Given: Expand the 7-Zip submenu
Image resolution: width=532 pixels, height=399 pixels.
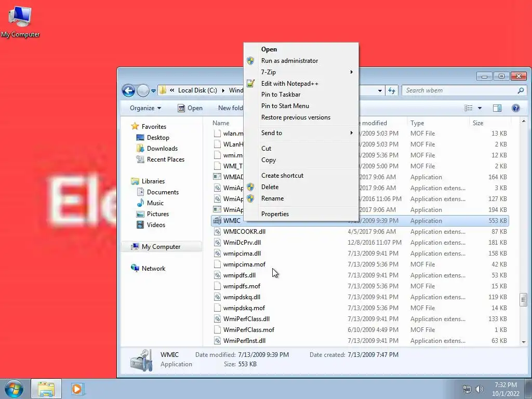Looking at the screenshot, I should [301, 72].
